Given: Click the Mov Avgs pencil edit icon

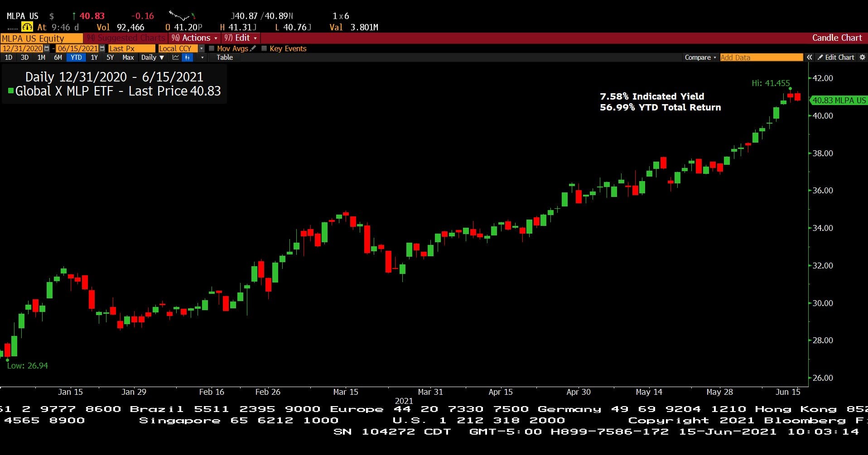Looking at the screenshot, I should click(253, 48).
